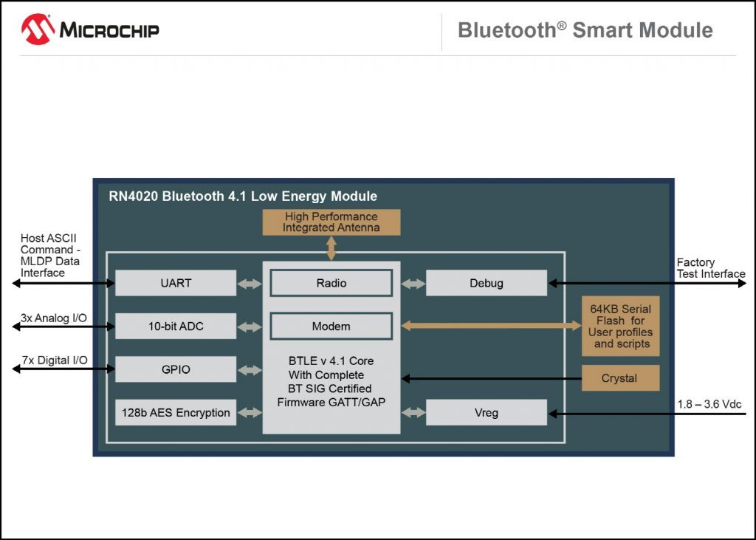Screen dimensions: 756x540
Task: Click the Microchip logo icon
Action: click(x=38, y=30)
